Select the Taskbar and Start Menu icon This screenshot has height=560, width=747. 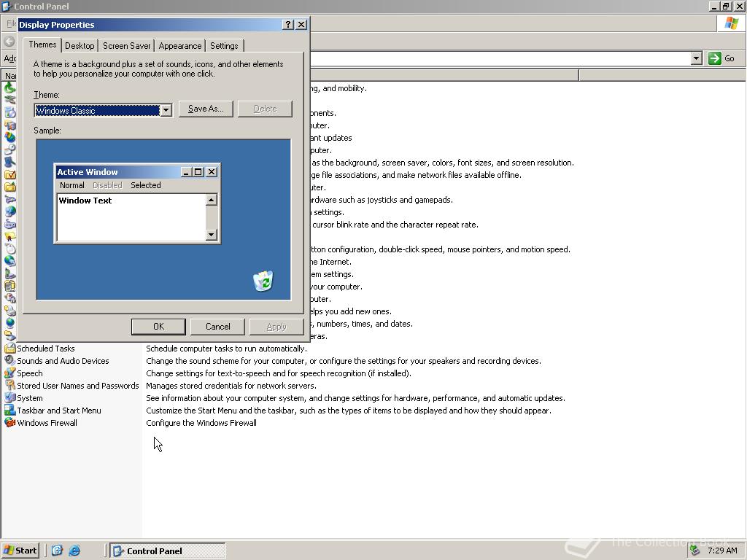[9, 410]
